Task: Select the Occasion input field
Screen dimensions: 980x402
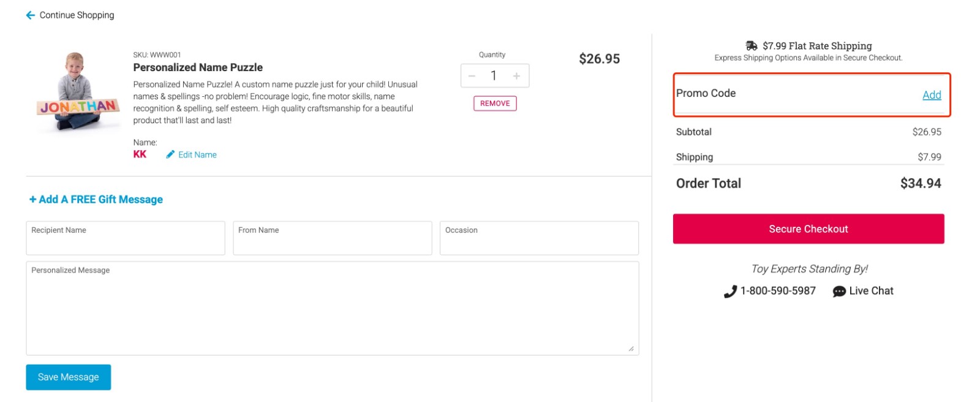Action: pos(539,238)
